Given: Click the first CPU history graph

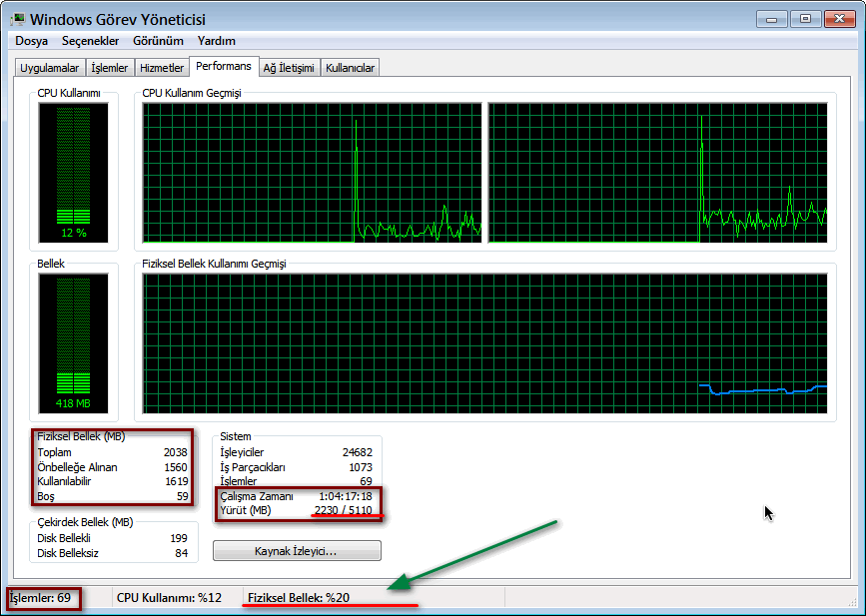Looking at the screenshot, I should point(312,173).
